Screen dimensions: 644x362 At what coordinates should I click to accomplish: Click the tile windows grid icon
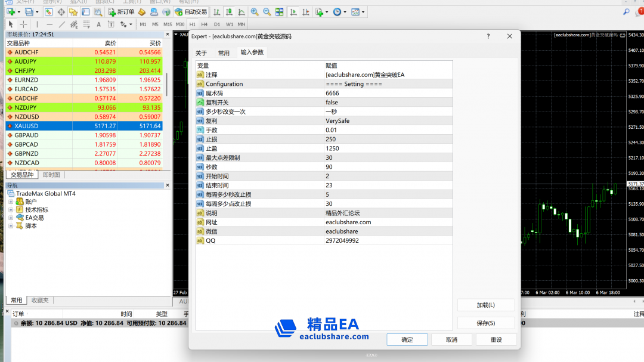(279, 12)
